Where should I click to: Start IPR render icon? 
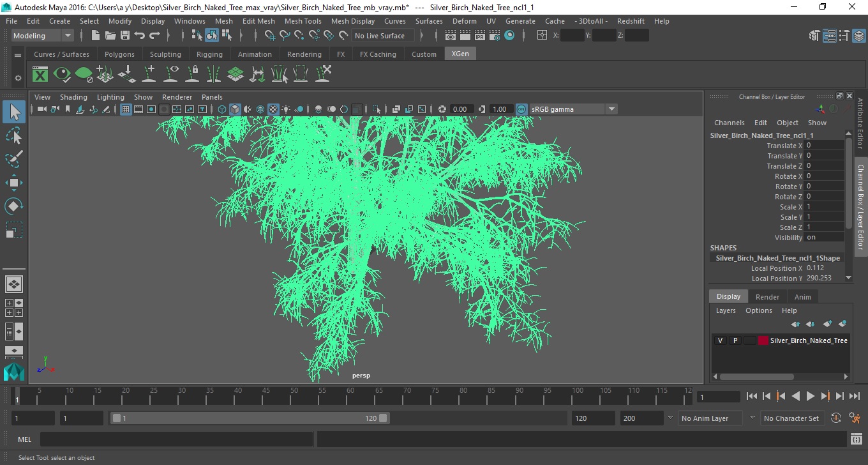click(480, 36)
